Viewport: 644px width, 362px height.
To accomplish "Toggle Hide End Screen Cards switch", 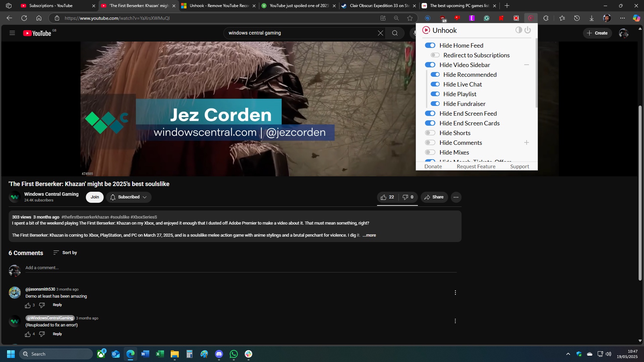I will 430,123.
